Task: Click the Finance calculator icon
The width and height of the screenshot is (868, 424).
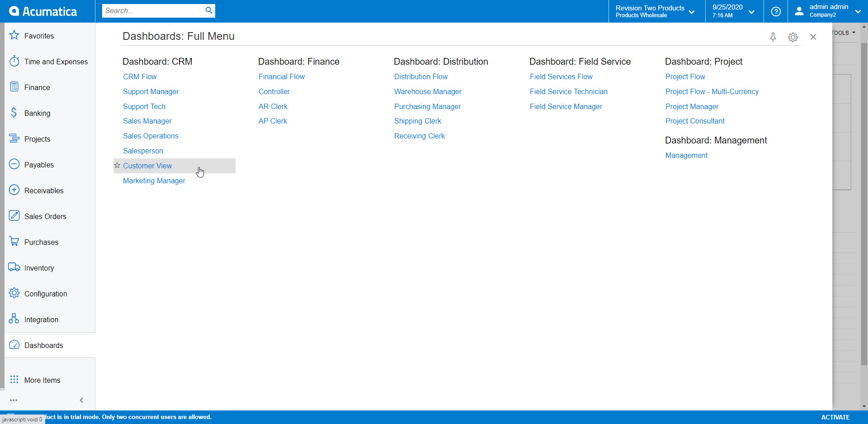Action: pyautogui.click(x=14, y=87)
